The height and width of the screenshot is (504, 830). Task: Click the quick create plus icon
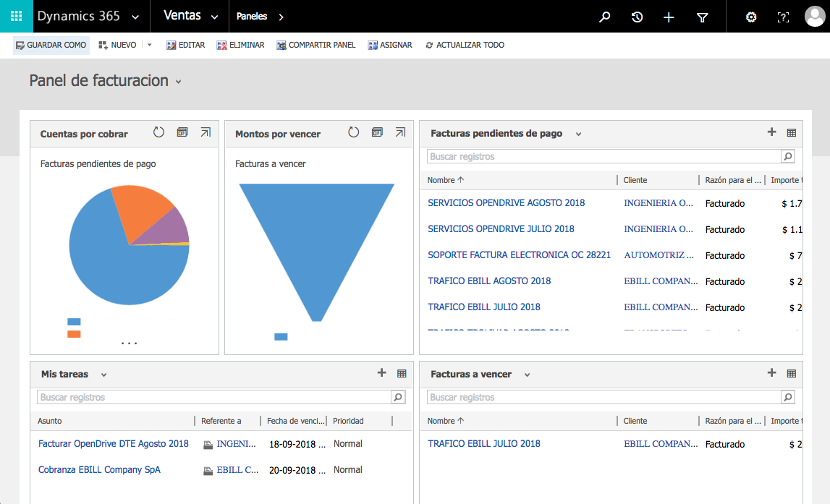click(669, 17)
